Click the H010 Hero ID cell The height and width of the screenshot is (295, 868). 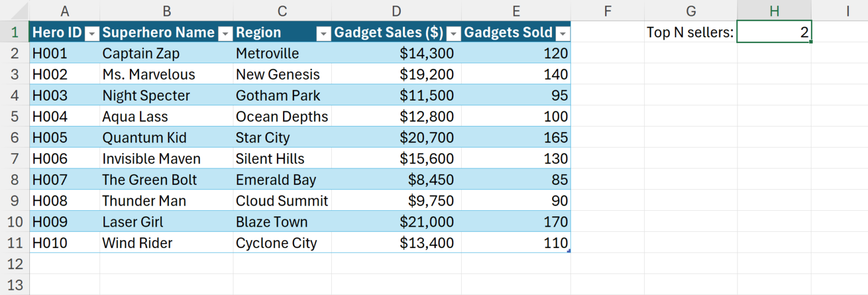point(64,243)
